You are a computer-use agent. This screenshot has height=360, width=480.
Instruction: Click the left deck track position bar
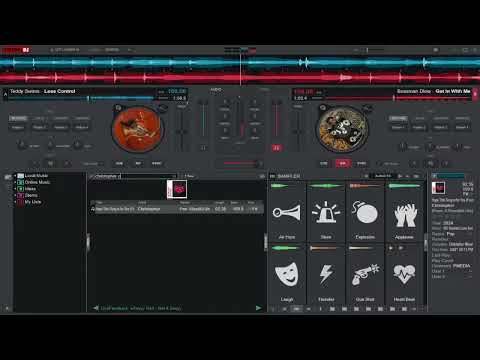(x=82, y=98)
